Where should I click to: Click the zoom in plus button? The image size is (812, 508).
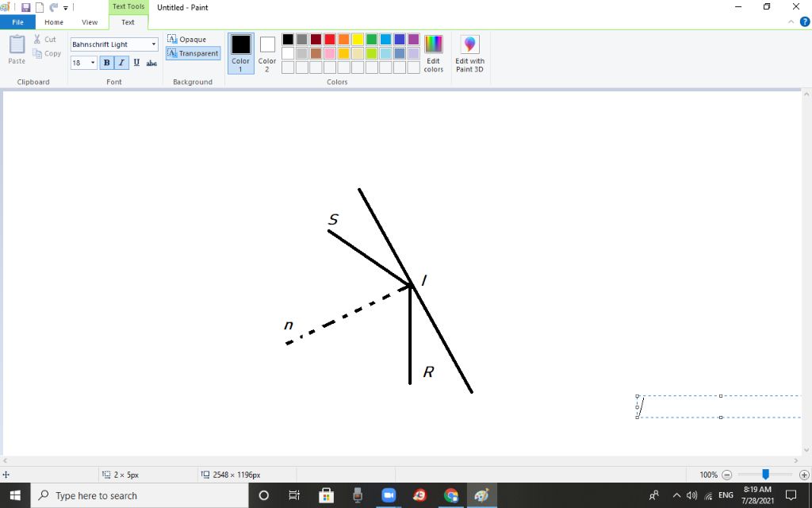(804, 475)
